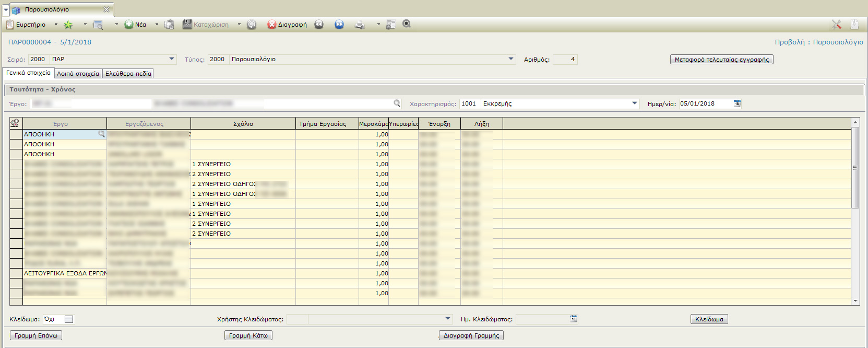Click the Διαγραφή delete icon
Viewport: 868px width, 348px height.
271,25
